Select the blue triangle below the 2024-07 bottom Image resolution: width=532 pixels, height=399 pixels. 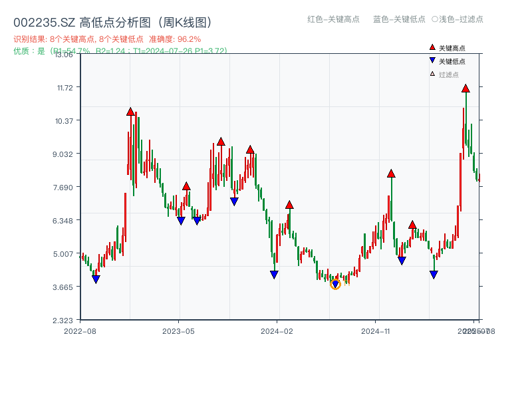335,284
